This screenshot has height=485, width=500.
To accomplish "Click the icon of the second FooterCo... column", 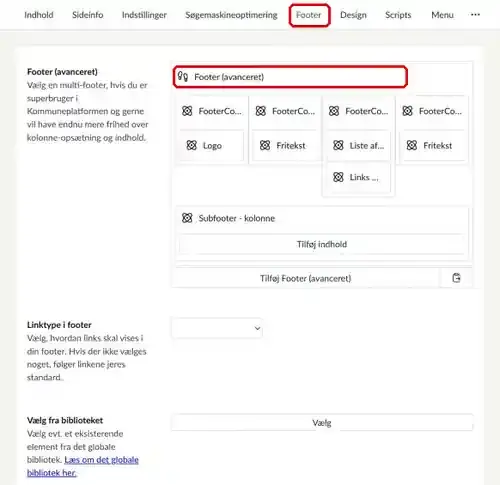I will click(261, 111).
